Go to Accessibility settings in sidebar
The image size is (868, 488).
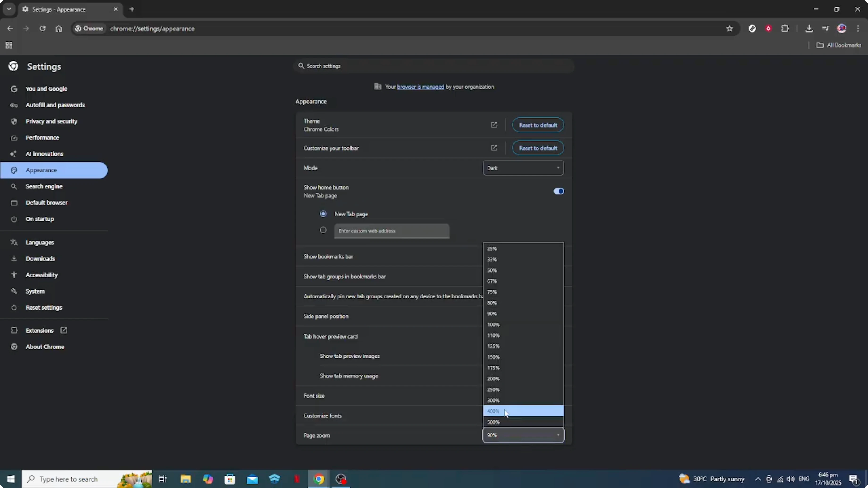tap(42, 275)
